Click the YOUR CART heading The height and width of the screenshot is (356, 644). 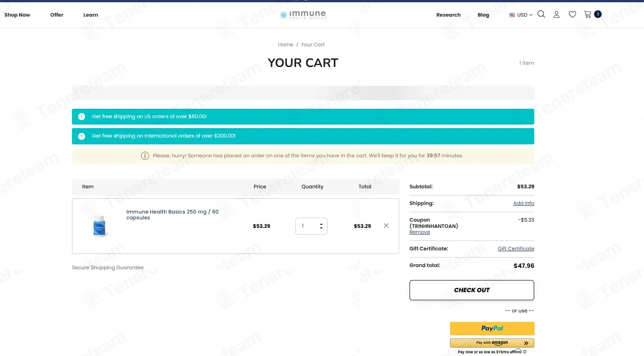[x=303, y=63]
